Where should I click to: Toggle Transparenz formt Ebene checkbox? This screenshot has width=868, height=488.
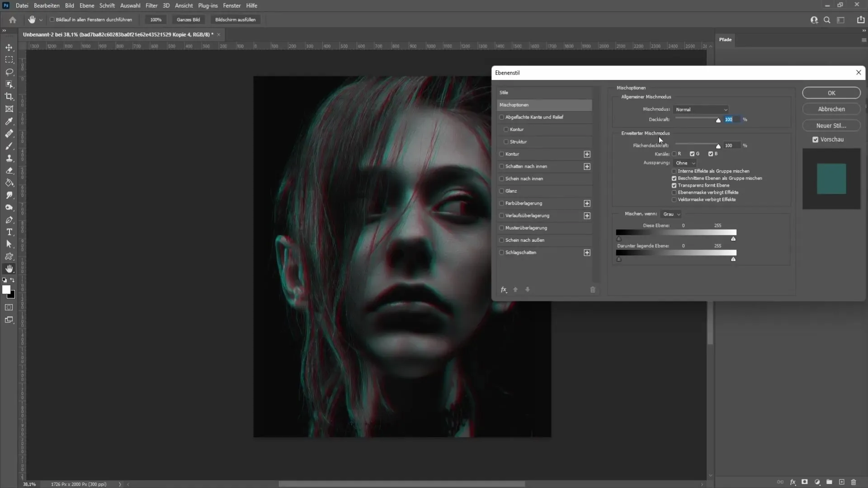[x=674, y=185]
